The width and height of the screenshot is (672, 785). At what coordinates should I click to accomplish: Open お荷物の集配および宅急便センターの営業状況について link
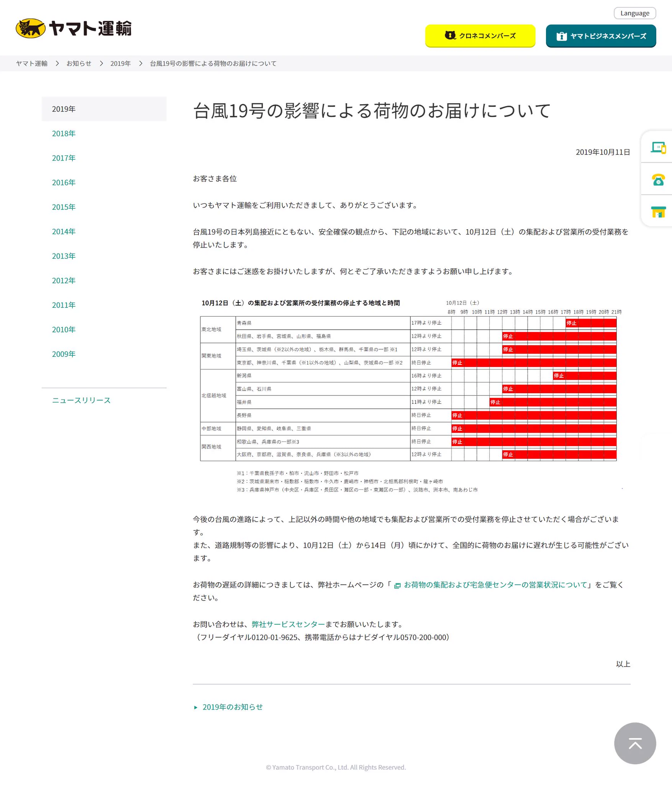point(495,585)
